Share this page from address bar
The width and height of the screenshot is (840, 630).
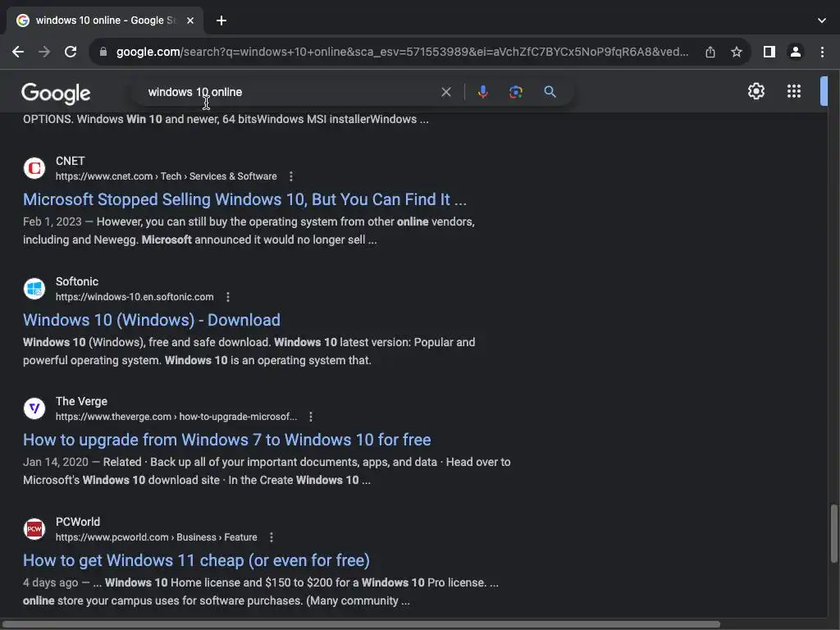pos(710,52)
